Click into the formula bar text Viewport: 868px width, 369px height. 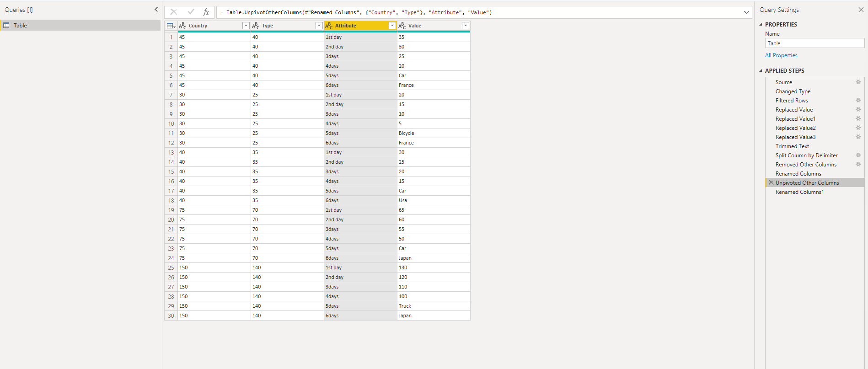[480, 12]
